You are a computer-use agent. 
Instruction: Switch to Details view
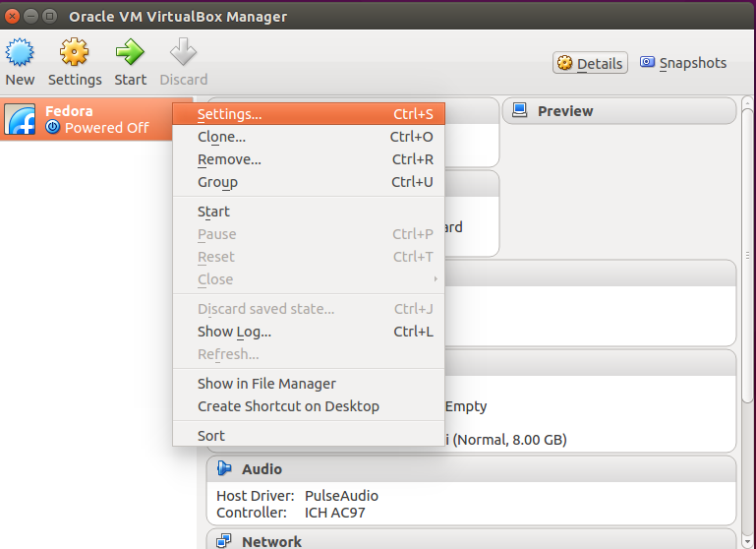(x=590, y=63)
